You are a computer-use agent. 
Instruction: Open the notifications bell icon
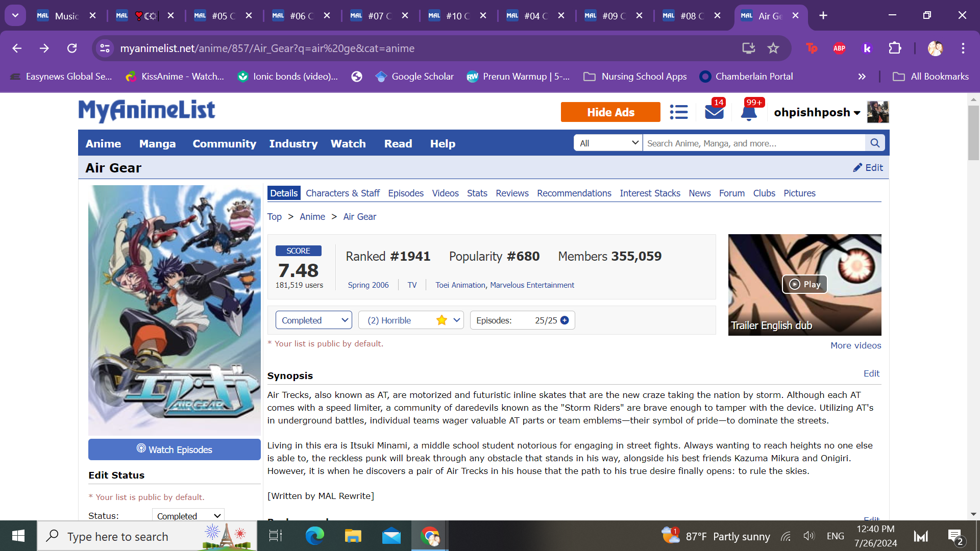(748, 113)
